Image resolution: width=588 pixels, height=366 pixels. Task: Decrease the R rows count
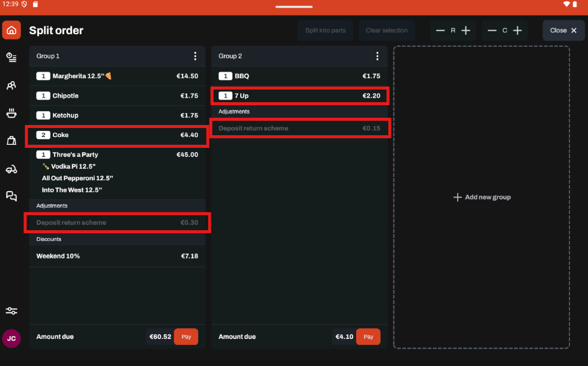pyautogui.click(x=440, y=31)
